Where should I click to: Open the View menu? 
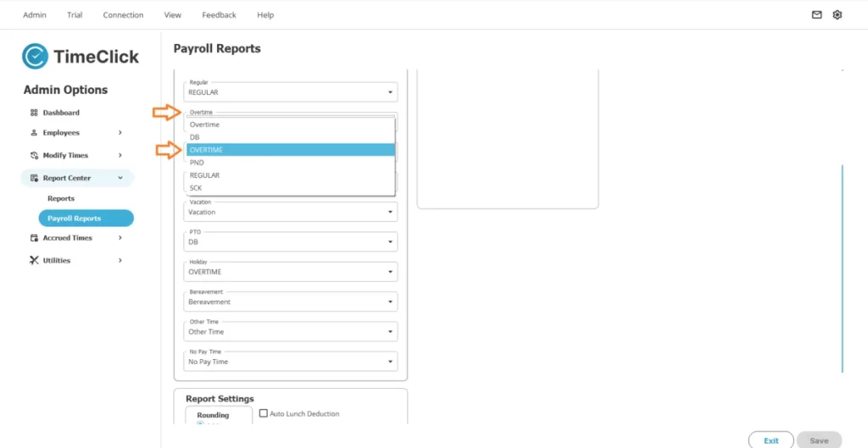(x=173, y=15)
